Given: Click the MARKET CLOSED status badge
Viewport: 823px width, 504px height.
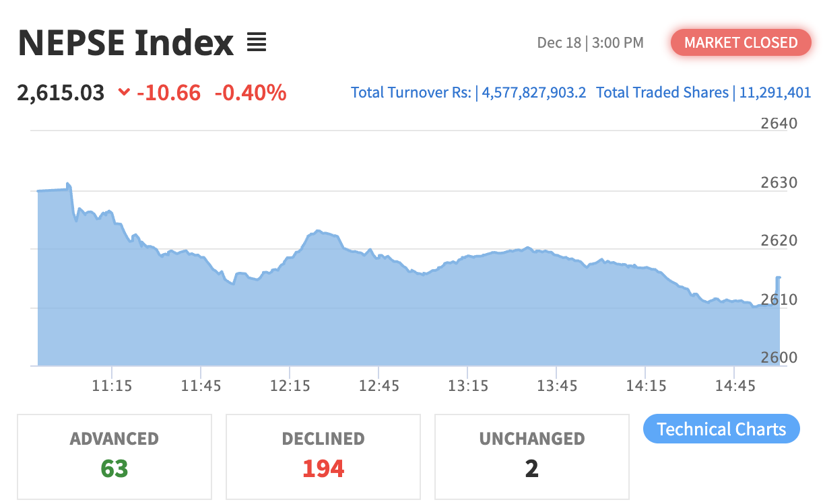Looking at the screenshot, I should click(741, 43).
